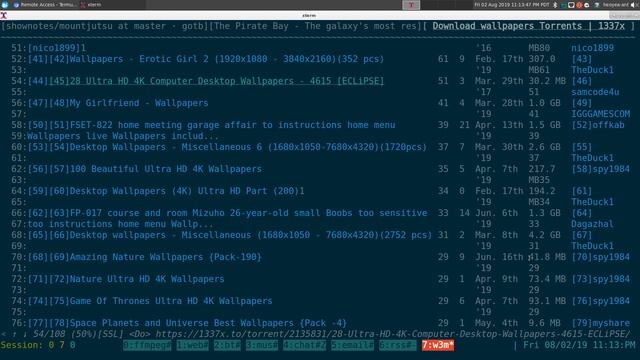640x360 pixels.
Task: Open uploader link [52]offkab
Action: (x=598, y=125)
